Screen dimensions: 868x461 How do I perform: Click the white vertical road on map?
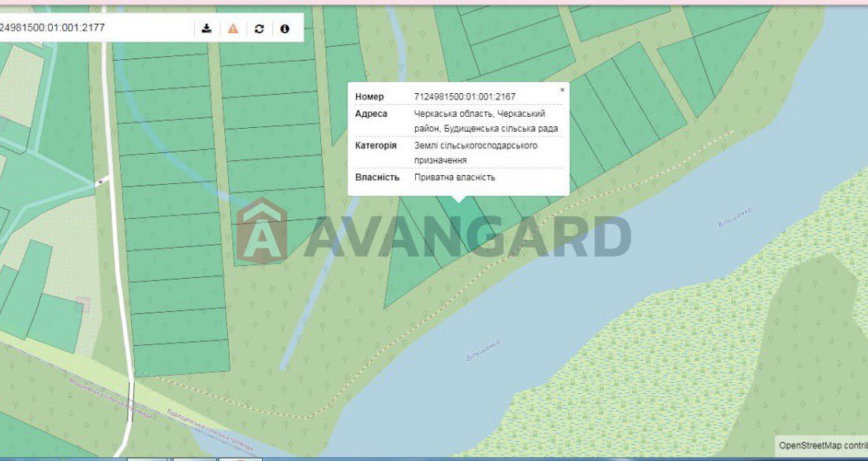[x=117, y=237]
